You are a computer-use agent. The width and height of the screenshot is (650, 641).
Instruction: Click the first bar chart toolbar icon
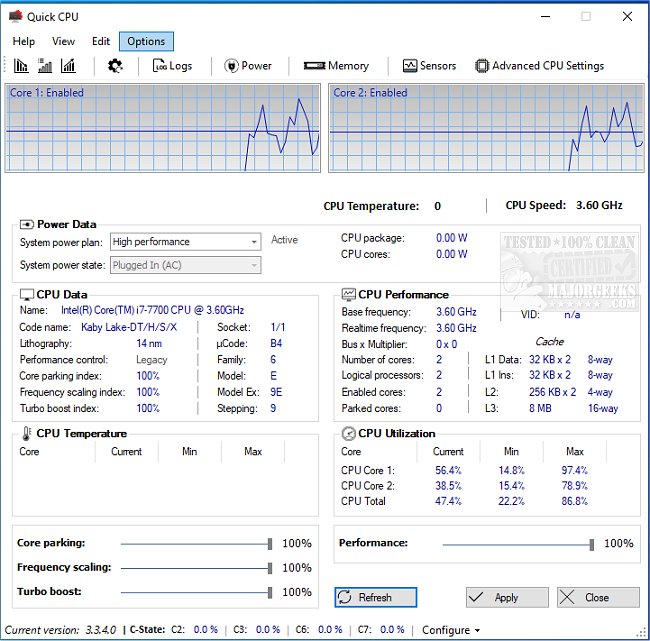click(x=22, y=66)
